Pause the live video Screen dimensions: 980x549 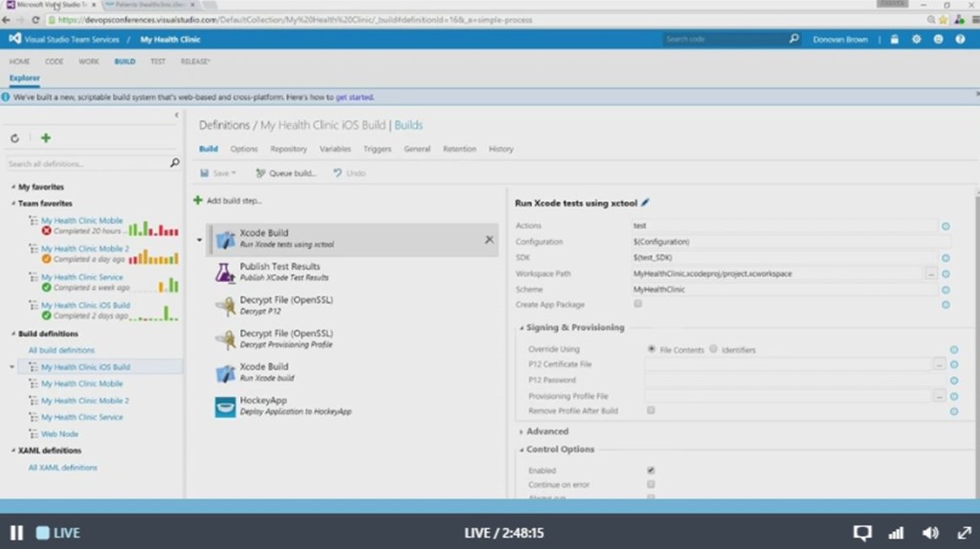pyautogui.click(x=16, y=533)
